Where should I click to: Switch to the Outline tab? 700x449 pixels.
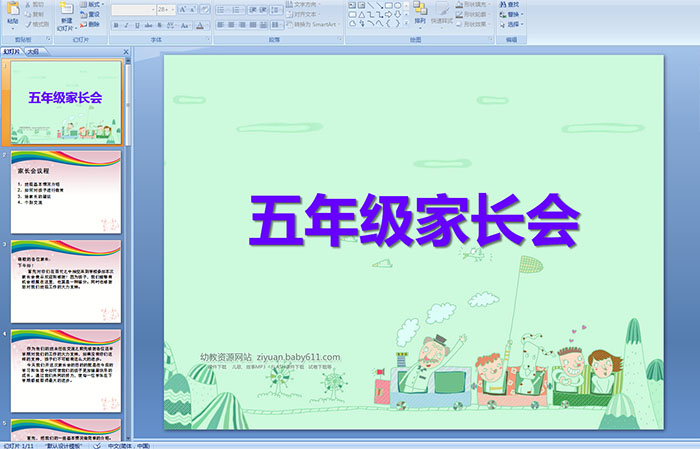pos(33,52)
